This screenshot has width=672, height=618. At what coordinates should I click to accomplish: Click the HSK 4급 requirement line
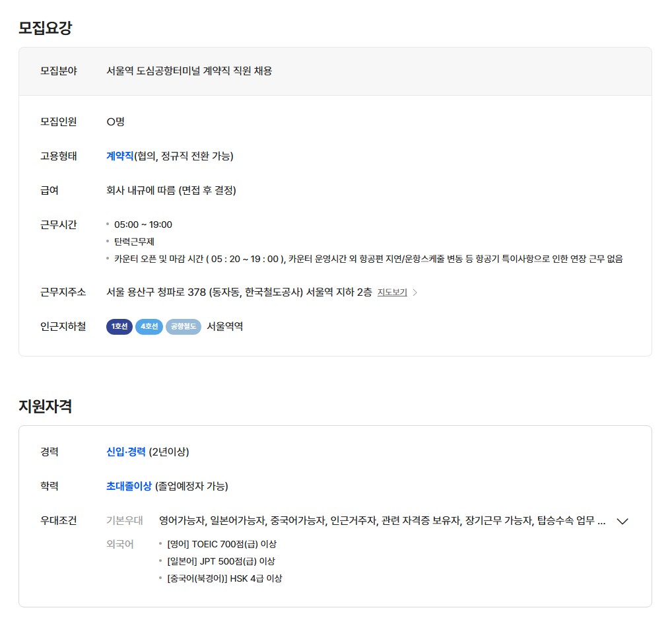(x=224, y=578)
